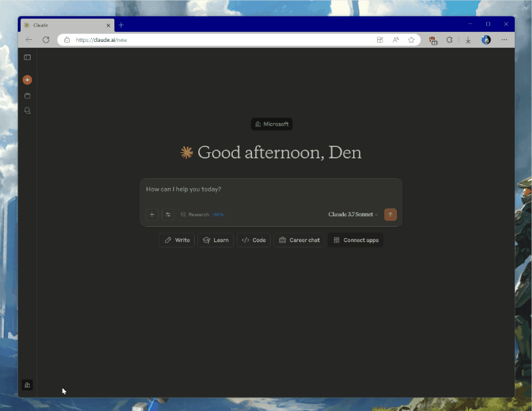This screenshot has height=411, width=532.
Task: Click the Code suggestion button
Action: 253,240
